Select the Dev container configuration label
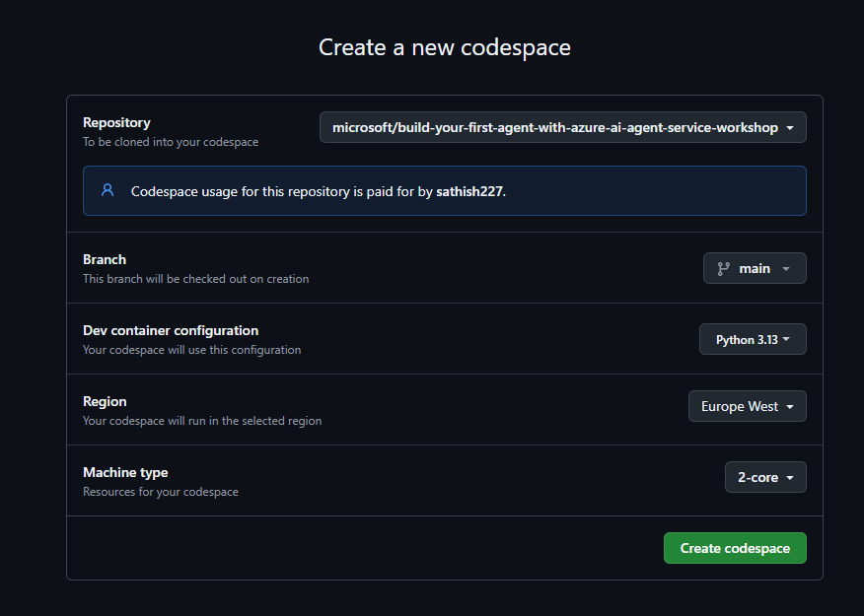 coord(171,330)
